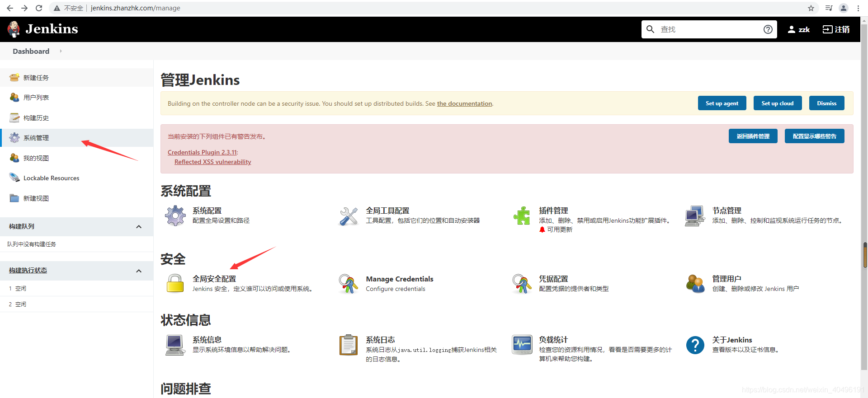Open browser three-dot menu
Viewport: 868px width, 398px height.
(x=858, y=8)
